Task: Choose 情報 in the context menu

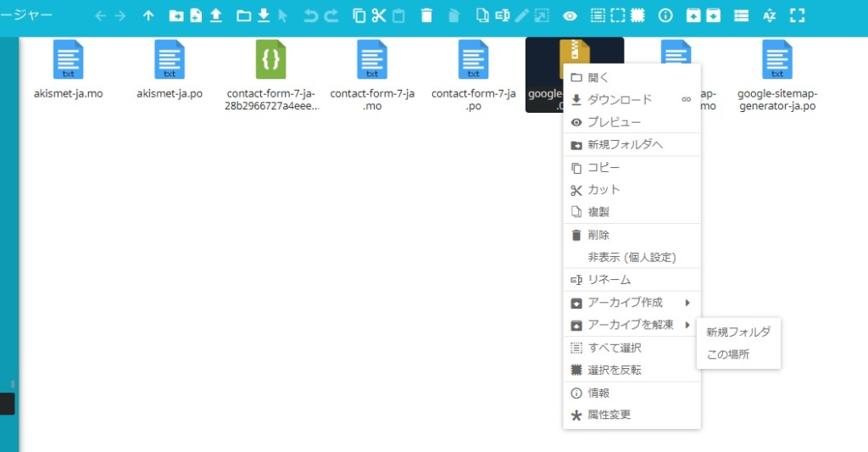Action: 632,393
